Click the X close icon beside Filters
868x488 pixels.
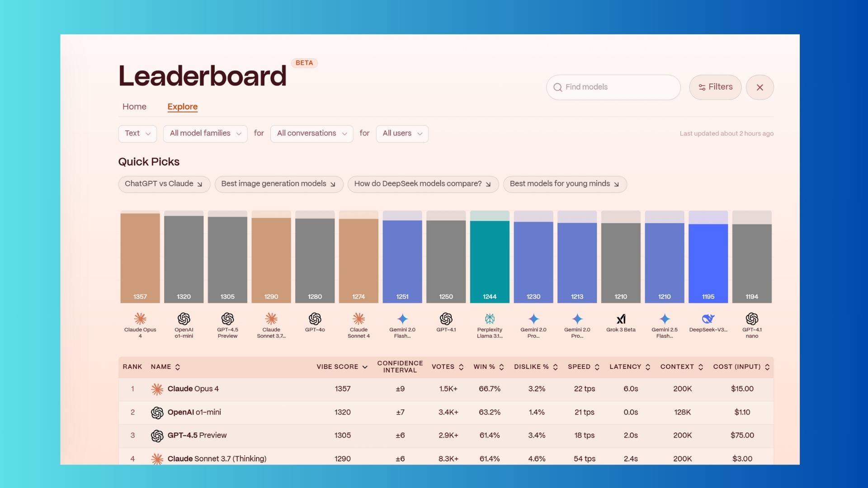click(759, 87)
